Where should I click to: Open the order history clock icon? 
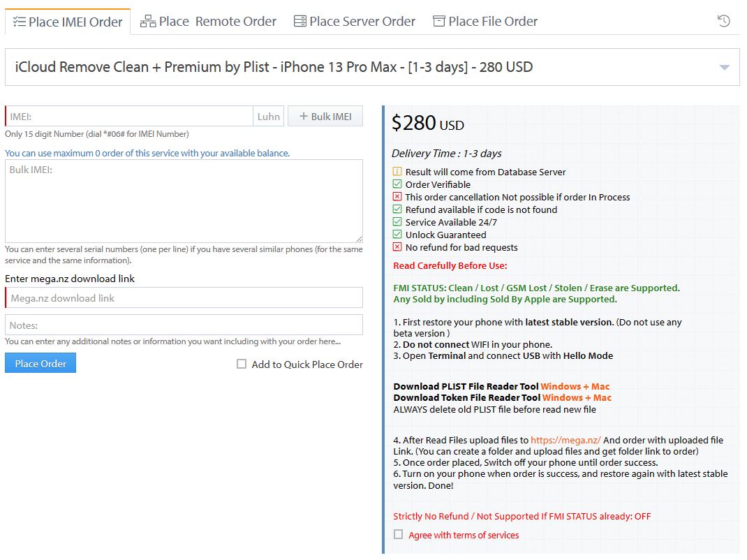[x=724, y=21]
